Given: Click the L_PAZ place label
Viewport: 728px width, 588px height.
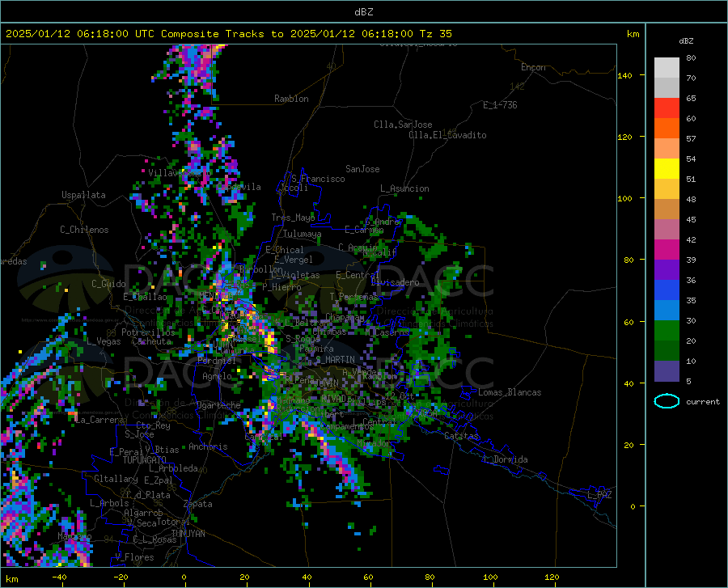Looking at the screenshot, I should tap(599, 495).
